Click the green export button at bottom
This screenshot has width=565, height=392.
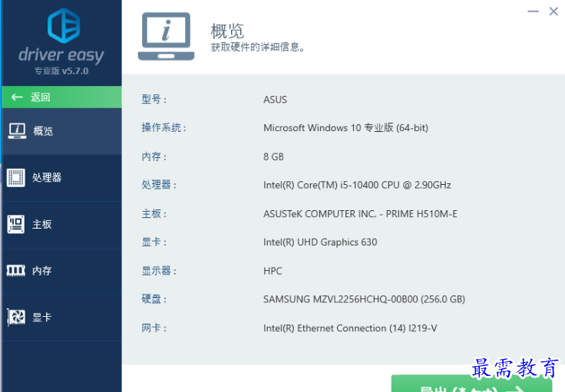[x=471, y=384]
